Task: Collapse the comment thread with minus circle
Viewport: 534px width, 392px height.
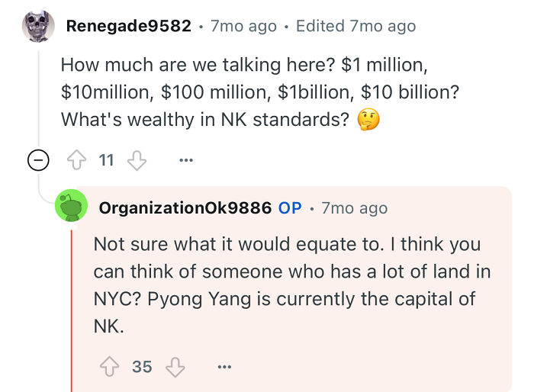Action: [38, 159]
